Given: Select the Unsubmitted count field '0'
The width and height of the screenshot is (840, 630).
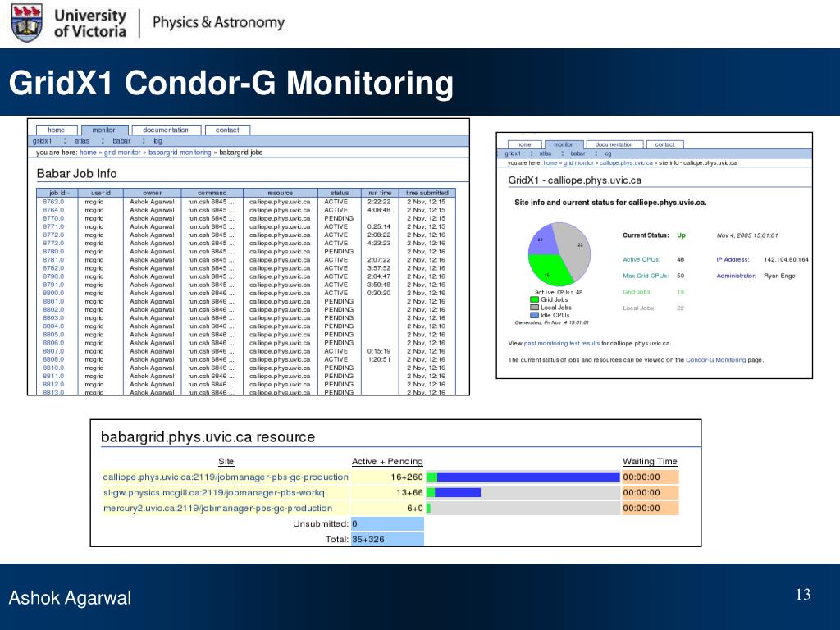Looking at the screenshot, I should (387, 523).
